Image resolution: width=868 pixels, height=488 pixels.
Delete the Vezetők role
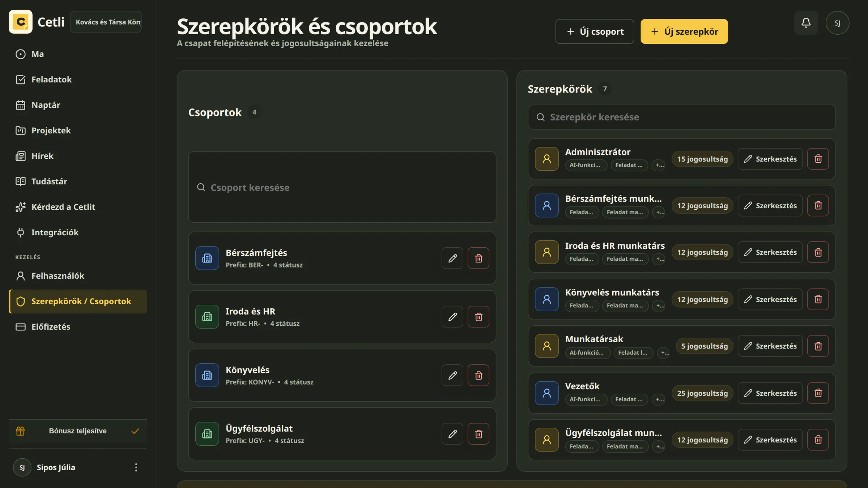click(818, 393)
